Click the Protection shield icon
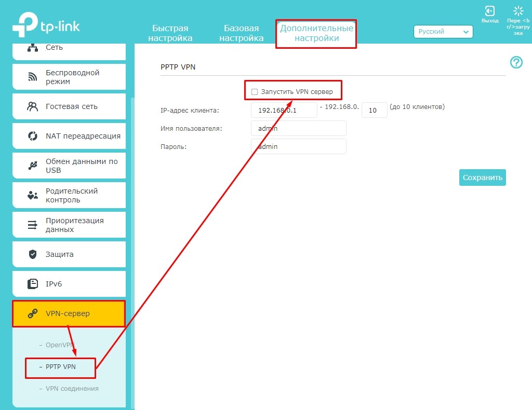The width and height of the screenshot is (532, 410). pos(33,254)
